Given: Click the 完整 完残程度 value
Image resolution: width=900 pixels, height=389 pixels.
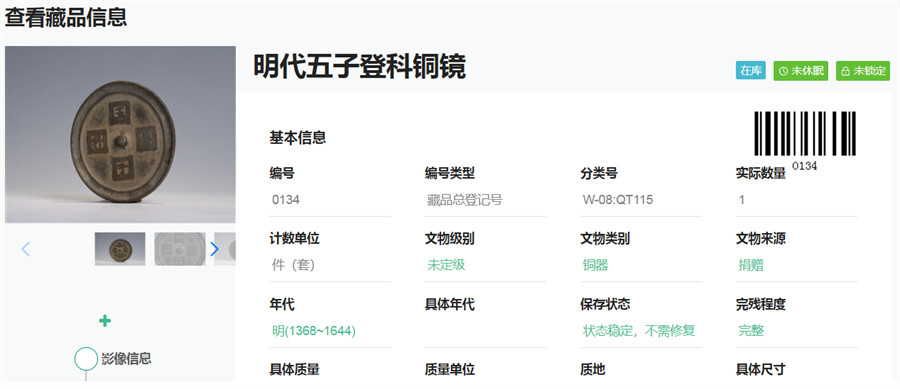Looking at the screenshot, I should pos(751,331).
